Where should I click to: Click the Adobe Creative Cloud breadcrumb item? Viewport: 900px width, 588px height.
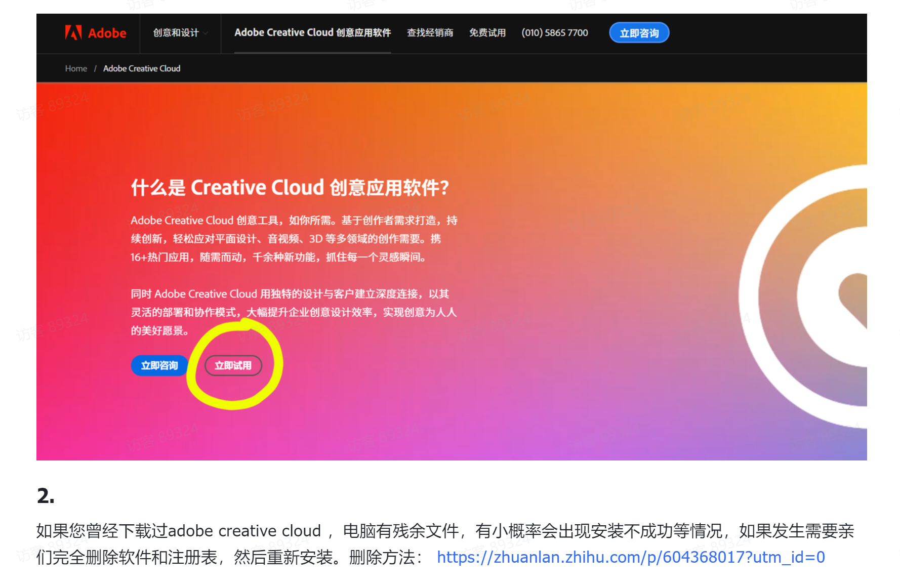[142, 68]
